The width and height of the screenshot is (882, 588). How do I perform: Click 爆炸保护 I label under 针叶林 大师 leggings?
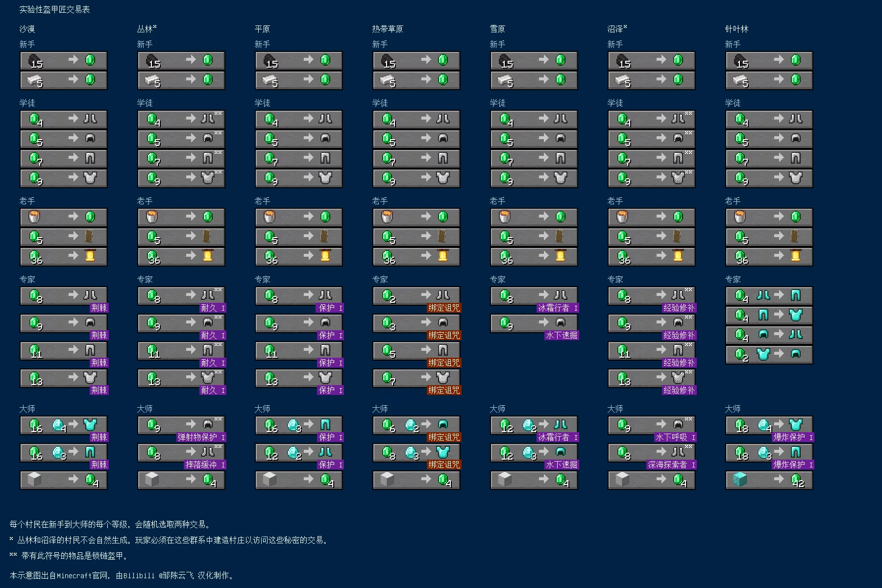[793, 465]
